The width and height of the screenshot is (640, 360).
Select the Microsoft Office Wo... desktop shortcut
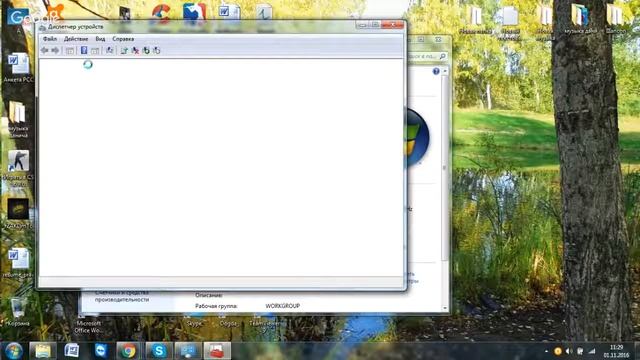[x=88, y=326]
